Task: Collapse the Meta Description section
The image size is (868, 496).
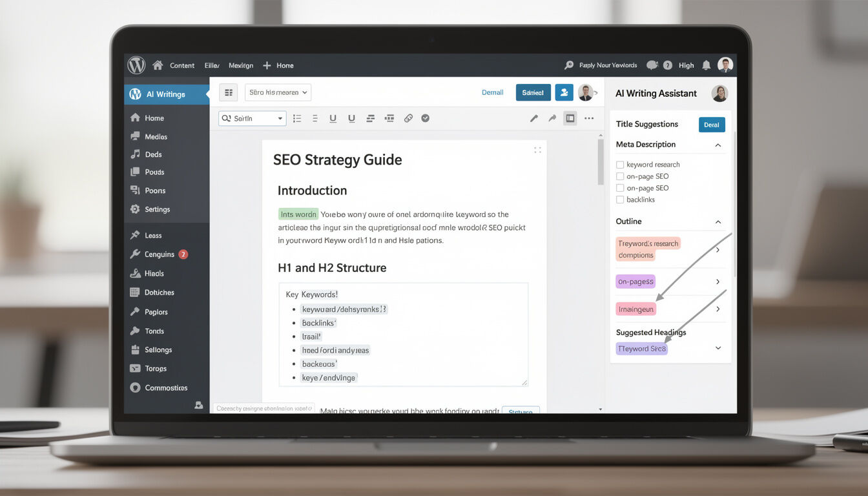Action: (718, 145)
